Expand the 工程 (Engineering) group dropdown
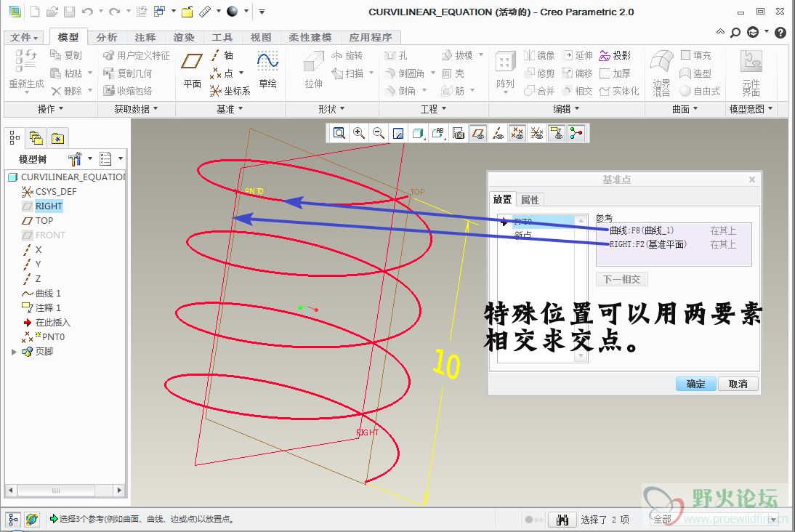 434,109
